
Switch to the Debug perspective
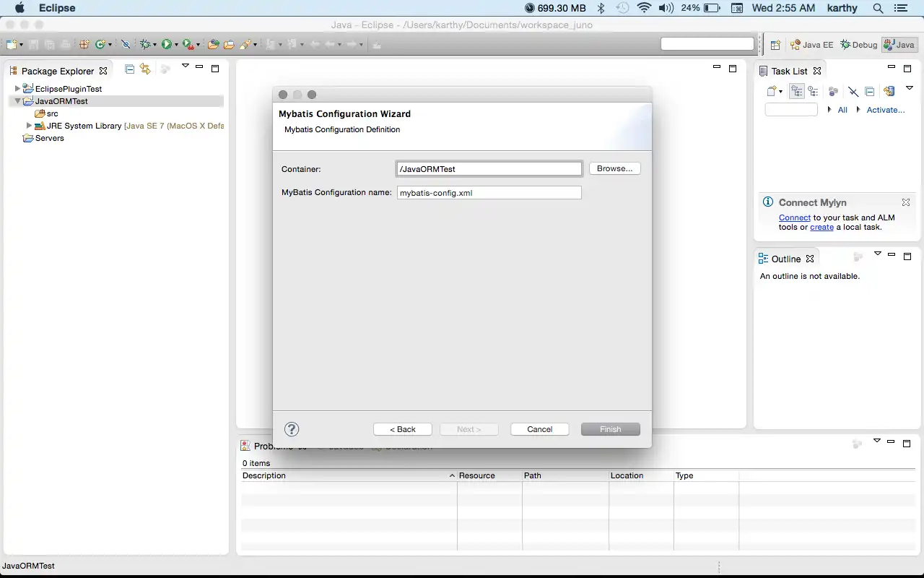(859, 45)
